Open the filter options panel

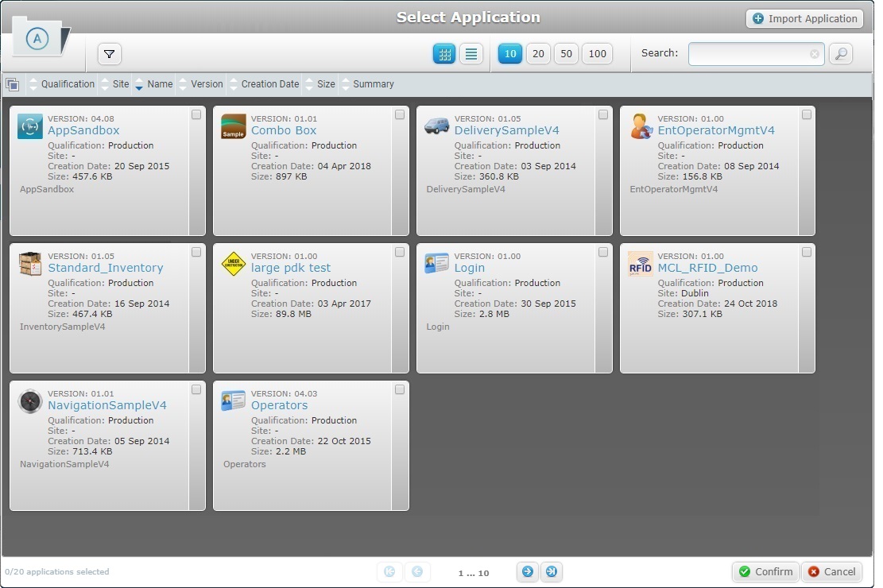click(x=109, y=54)
